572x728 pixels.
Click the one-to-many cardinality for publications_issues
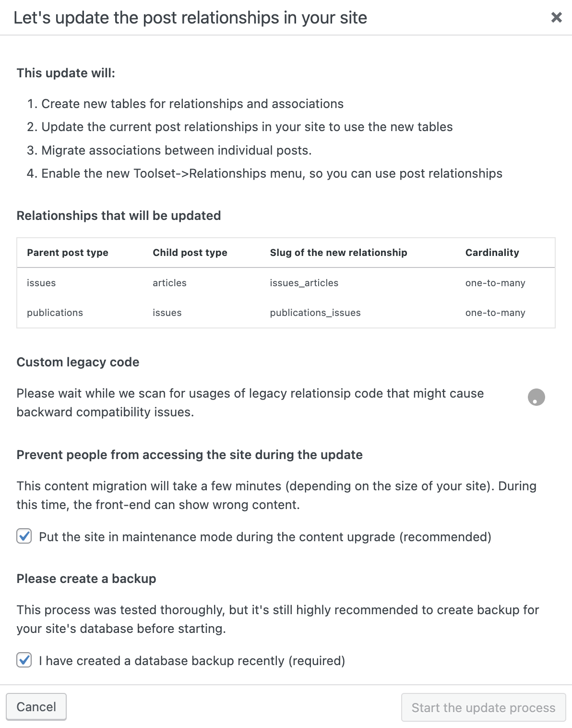coord(495,313)
